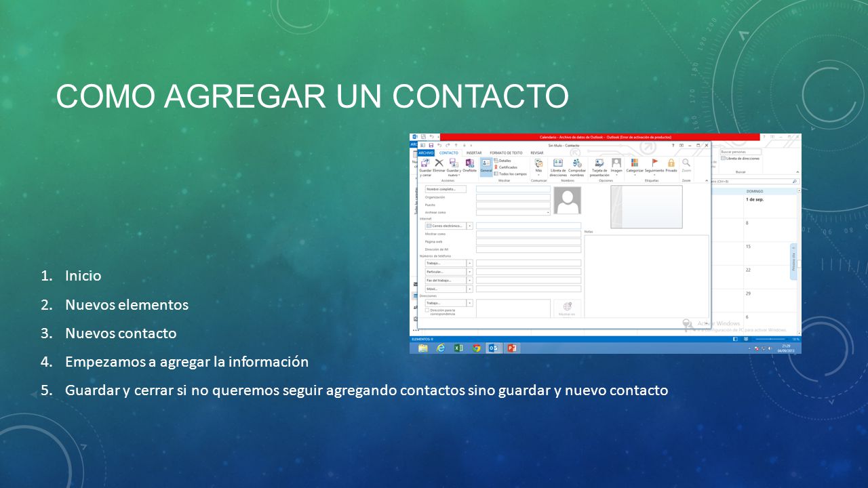Click the Organización input field

click(513, 197)
